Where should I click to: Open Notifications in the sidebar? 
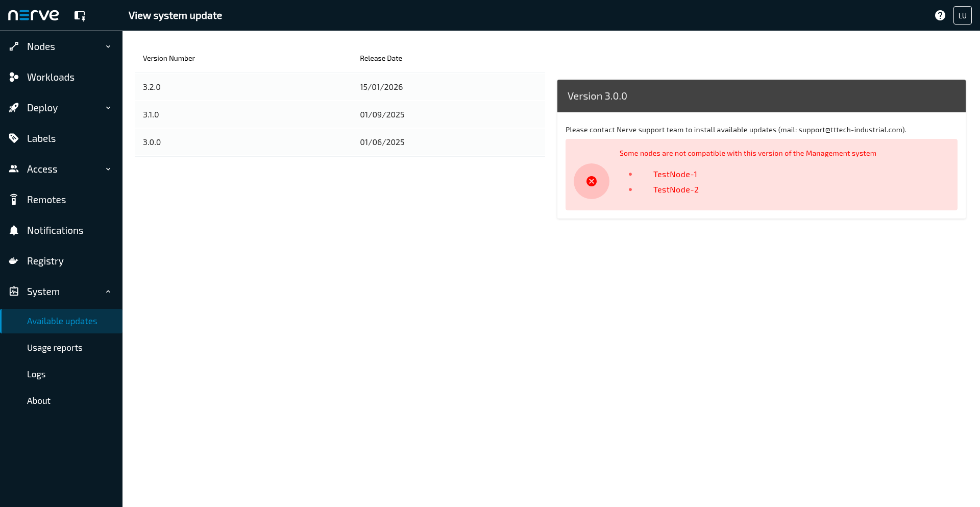(x=61, y=230)
